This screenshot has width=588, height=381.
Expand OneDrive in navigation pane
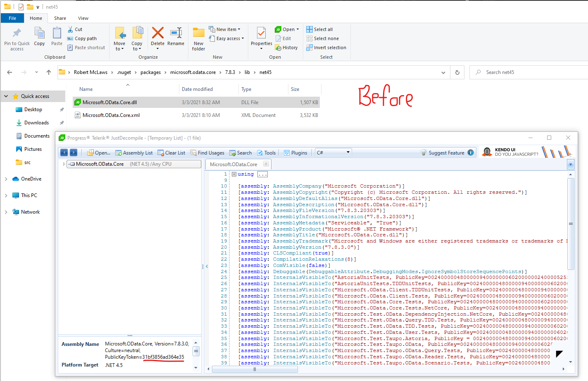pyautogui.click(x=6, y=179)
